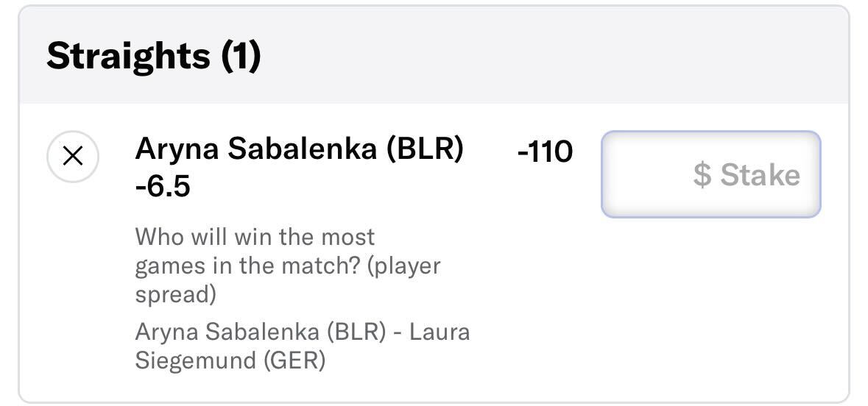
Task: Remove the Aryna Sabalenka selection with X
Action: (73, 157)
